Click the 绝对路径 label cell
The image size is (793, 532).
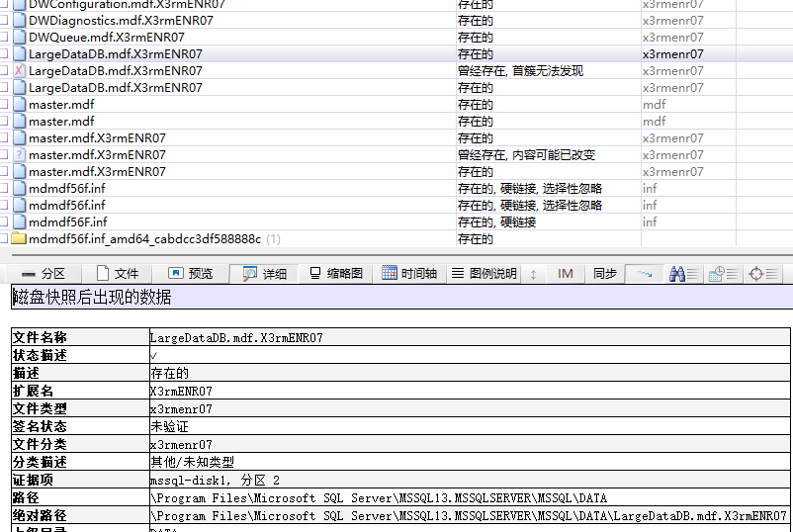(x=80, y=515)
